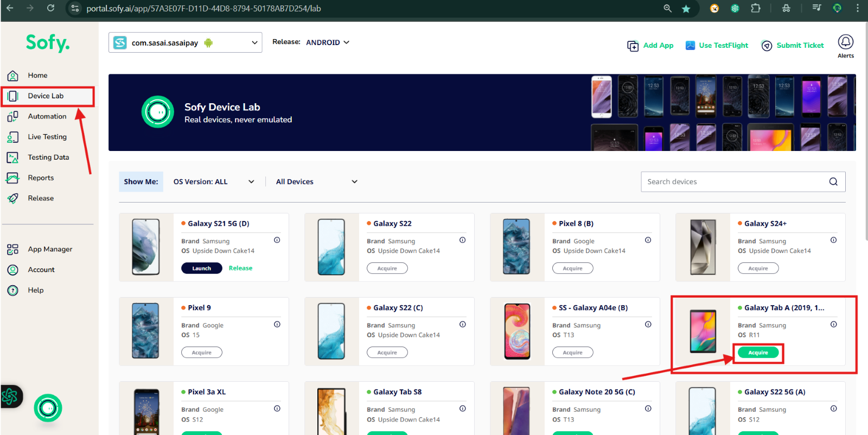Screen dimensions: 868x435
Task: Open the Sofy chat assistant bubble
Action: (x=48, y=408)
